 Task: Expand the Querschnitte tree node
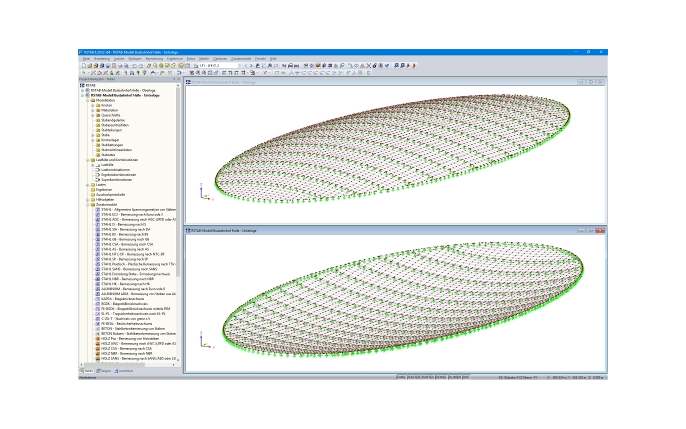93,115
